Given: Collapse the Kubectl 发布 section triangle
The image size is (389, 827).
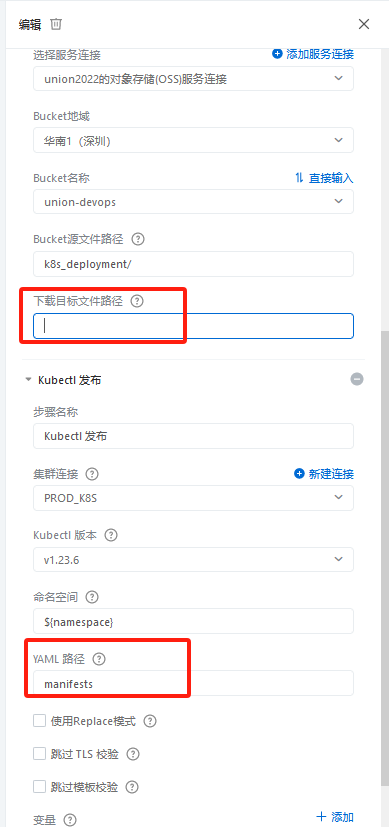Looking at the screenshot, I should (x=28, y=380).
